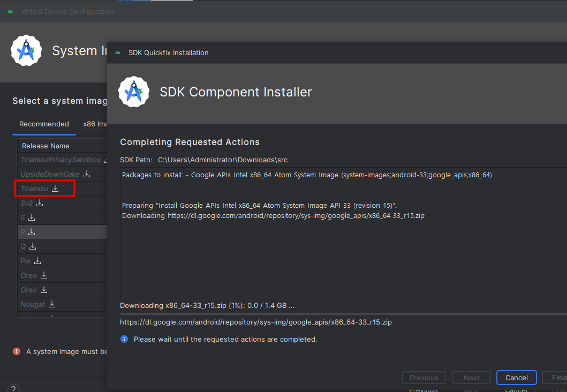Click download icon of second Oreo row
The image size is (567, 392).
(x=44, y=290)
